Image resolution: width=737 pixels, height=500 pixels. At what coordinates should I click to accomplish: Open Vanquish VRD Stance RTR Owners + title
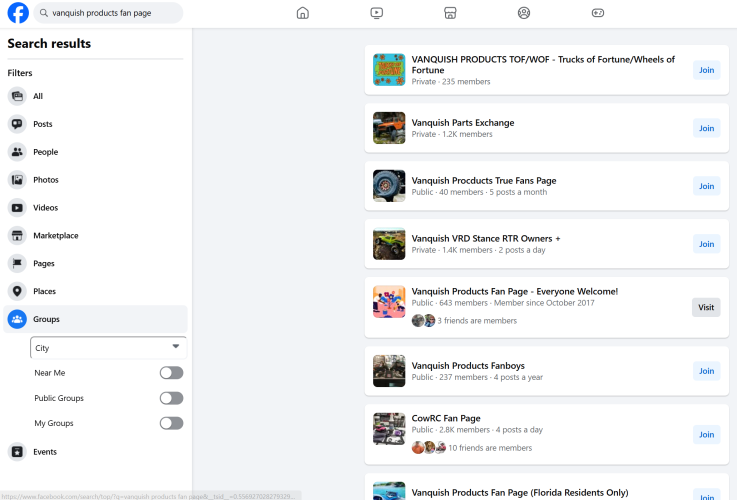(486, 238)
